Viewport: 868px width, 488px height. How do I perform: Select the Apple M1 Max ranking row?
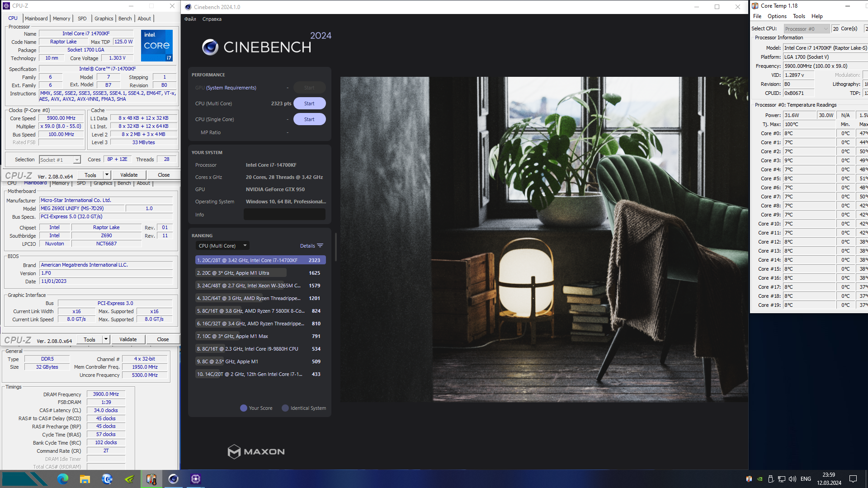pos(260,336)
